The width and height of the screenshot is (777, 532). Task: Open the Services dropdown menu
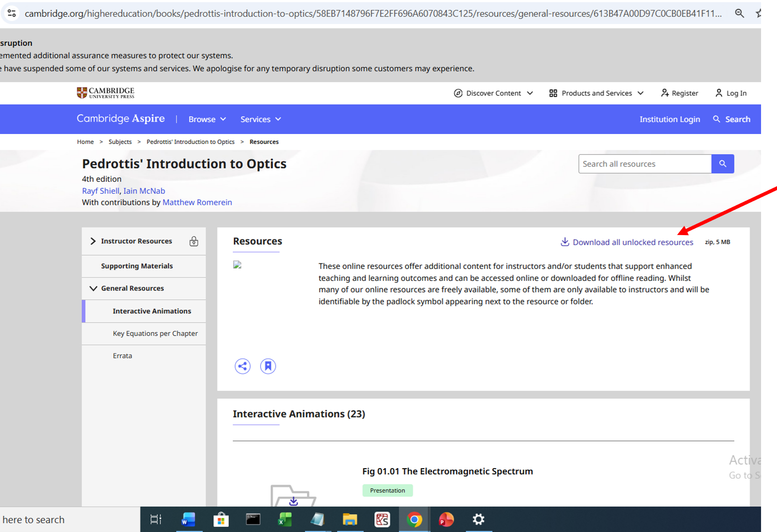[x=261, y=119]
